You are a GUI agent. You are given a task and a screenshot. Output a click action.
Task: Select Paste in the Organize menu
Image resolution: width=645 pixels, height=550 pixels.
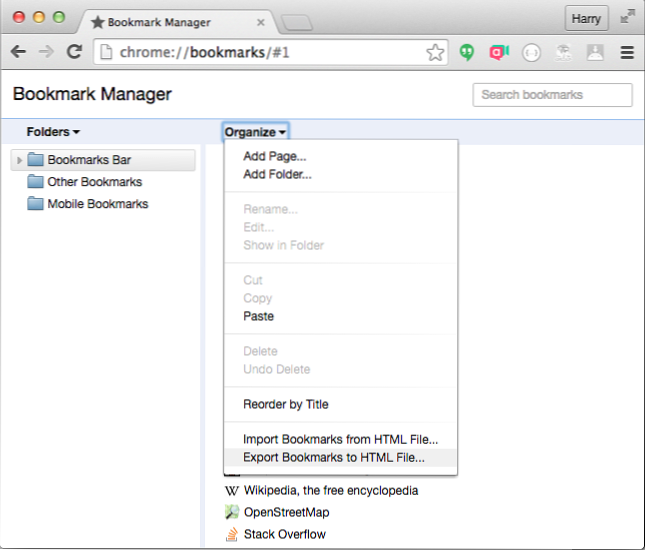click(258, 316)
